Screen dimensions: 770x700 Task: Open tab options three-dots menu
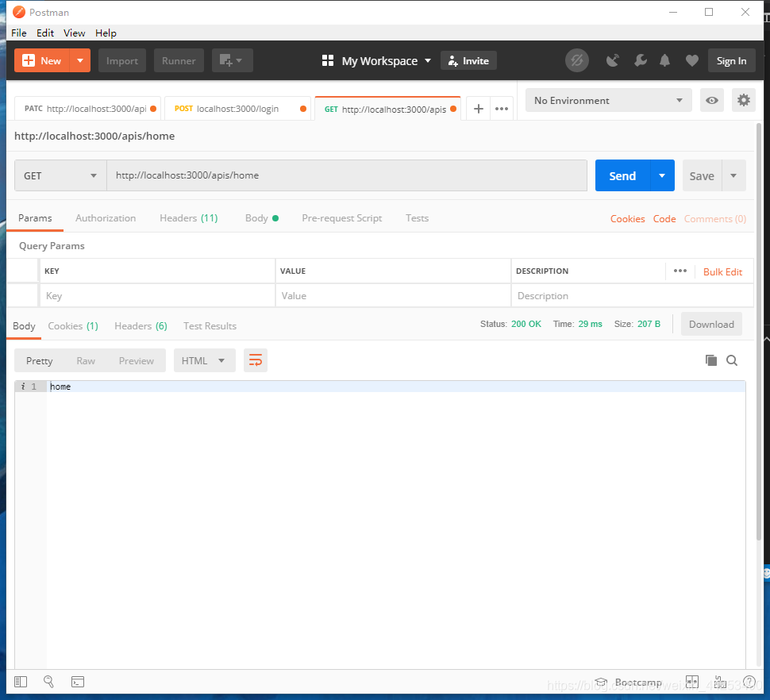[x=502, y=109]
